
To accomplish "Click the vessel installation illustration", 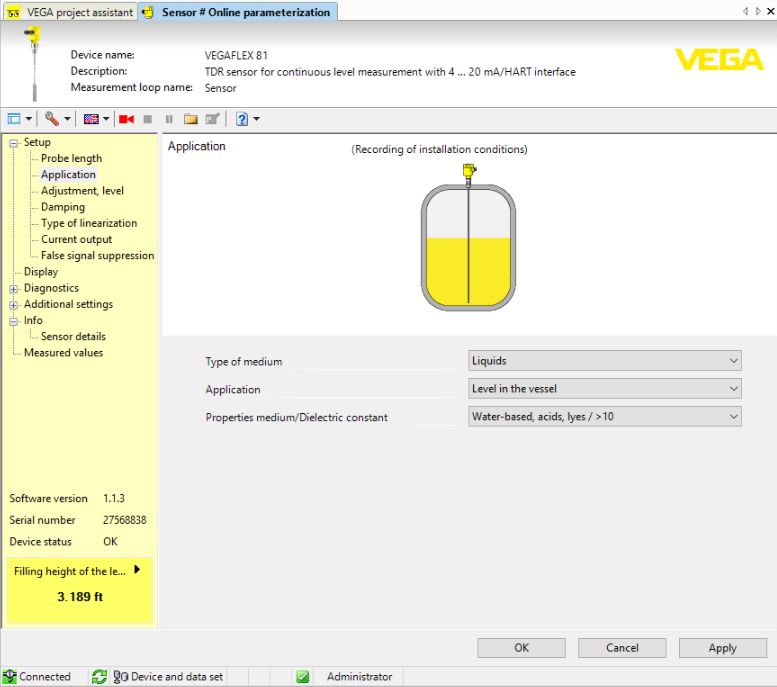I will pos(468,237).
